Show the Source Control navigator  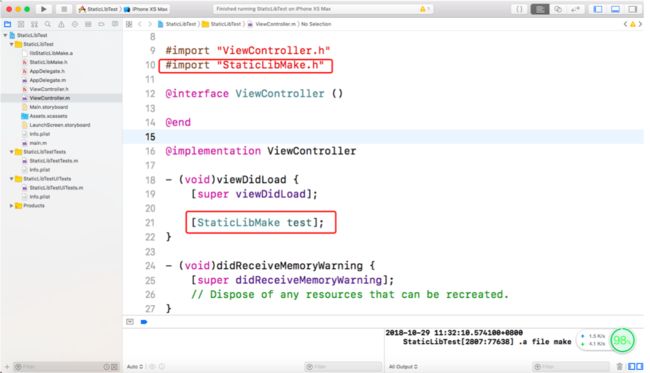click(21, 24)
